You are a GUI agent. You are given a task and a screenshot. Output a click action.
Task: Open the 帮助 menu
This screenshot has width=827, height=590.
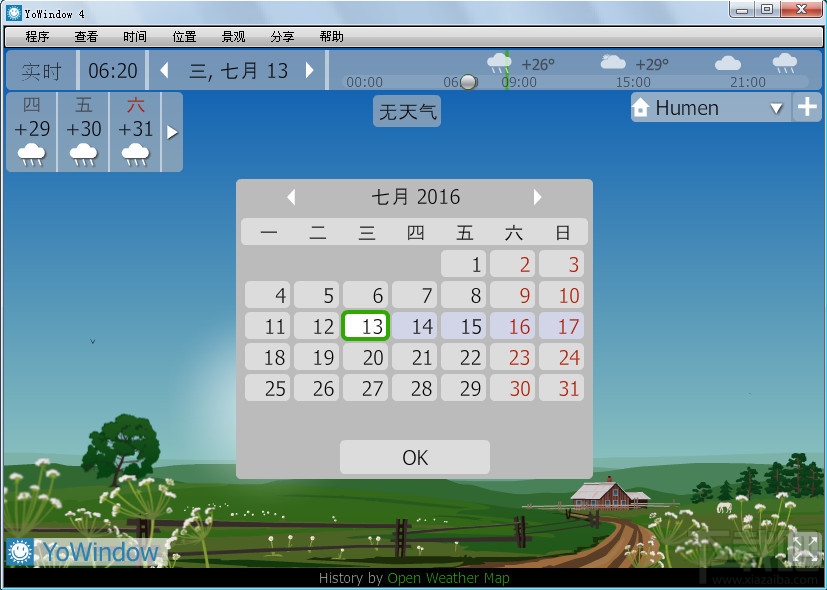point(331,36)
